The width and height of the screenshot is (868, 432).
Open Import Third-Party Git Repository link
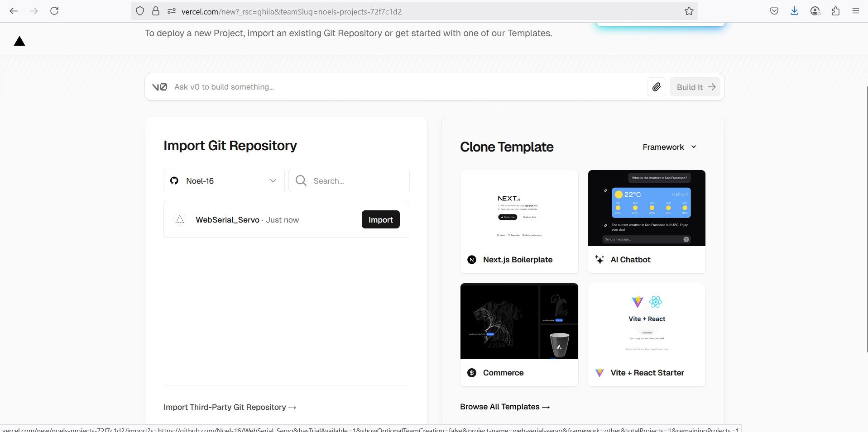pos(230,407)
